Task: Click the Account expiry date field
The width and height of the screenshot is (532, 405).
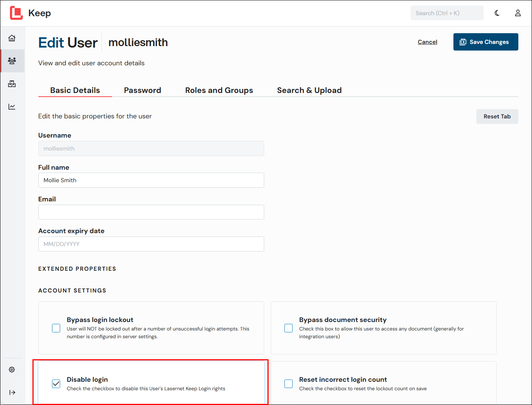Action: (x=151, y=244)
